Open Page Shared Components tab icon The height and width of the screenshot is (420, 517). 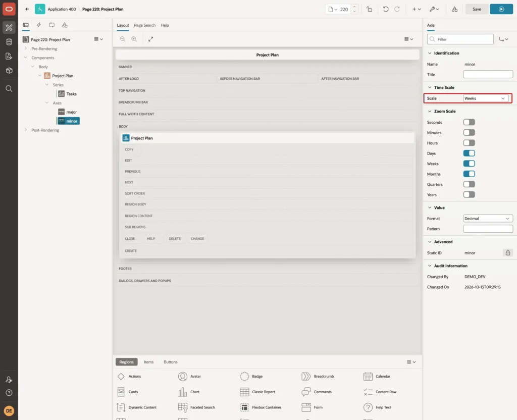65,25
